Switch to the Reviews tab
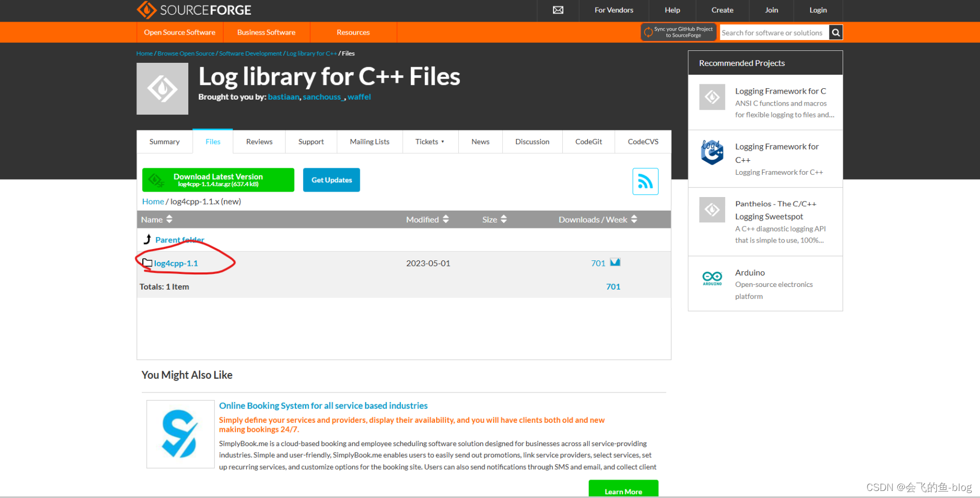The width and height of the screenshot is (980, 498). tap(259, 142)
